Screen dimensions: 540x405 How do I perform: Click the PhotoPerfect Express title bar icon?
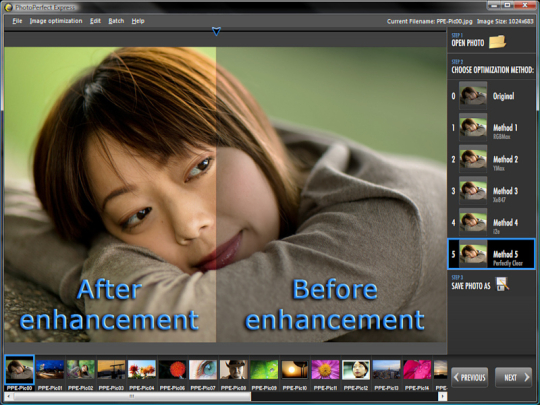(x=8, y=7)
